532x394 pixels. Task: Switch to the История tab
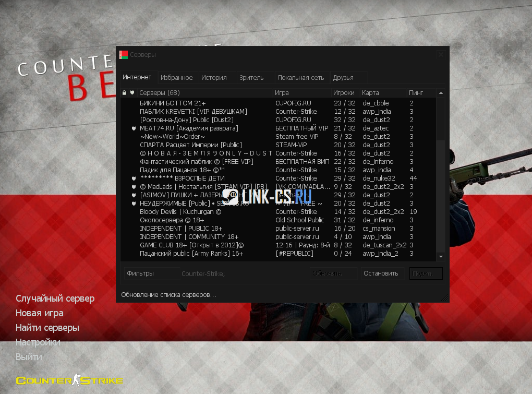tap(214, 78)
